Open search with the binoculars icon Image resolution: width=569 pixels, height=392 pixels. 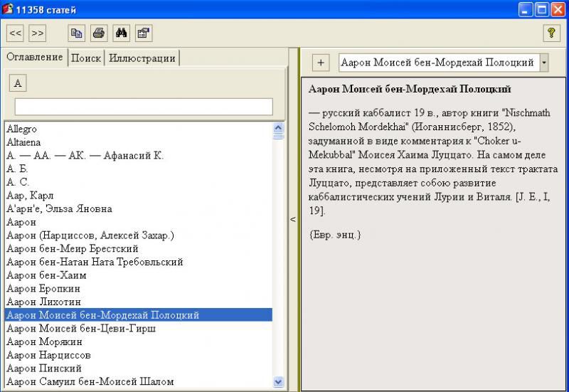121,33
